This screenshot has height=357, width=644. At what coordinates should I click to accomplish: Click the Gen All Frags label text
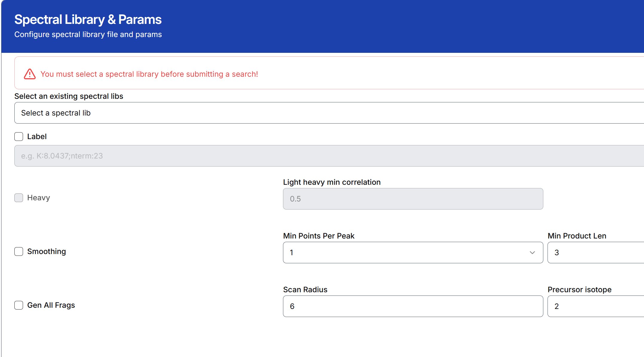point(51,305)
